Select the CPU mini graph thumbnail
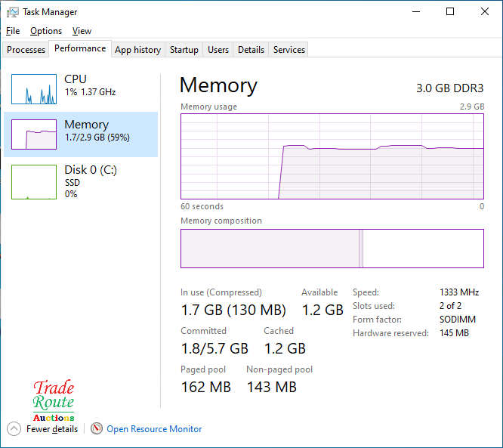Viewport: 503px width, 448px height. [34, 89]
